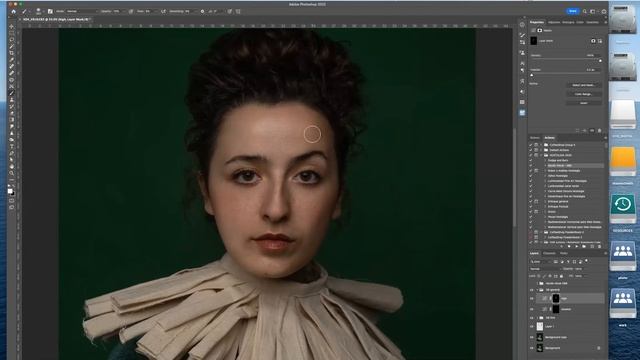Hide the Layer 1 layer

[x=532, y=327]
